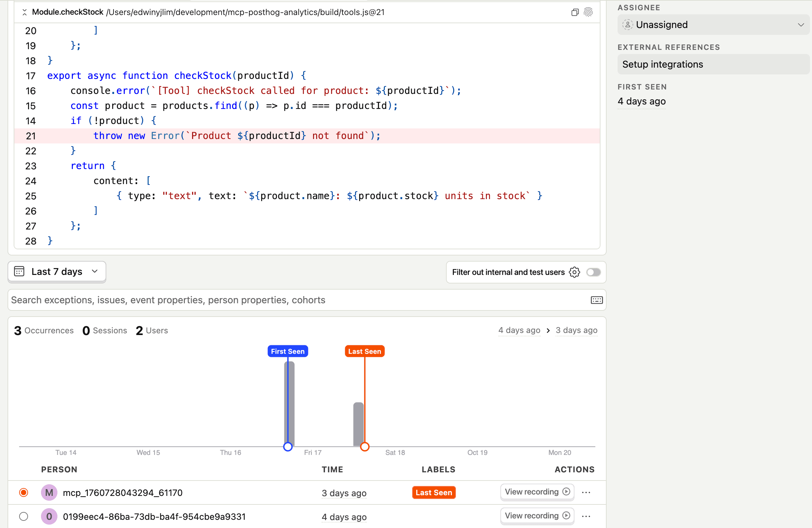Image resolution: width=812 pixels, height=528 pixels.
Task: Click the Last Seen timeline marker
Action: coord(364,351)
